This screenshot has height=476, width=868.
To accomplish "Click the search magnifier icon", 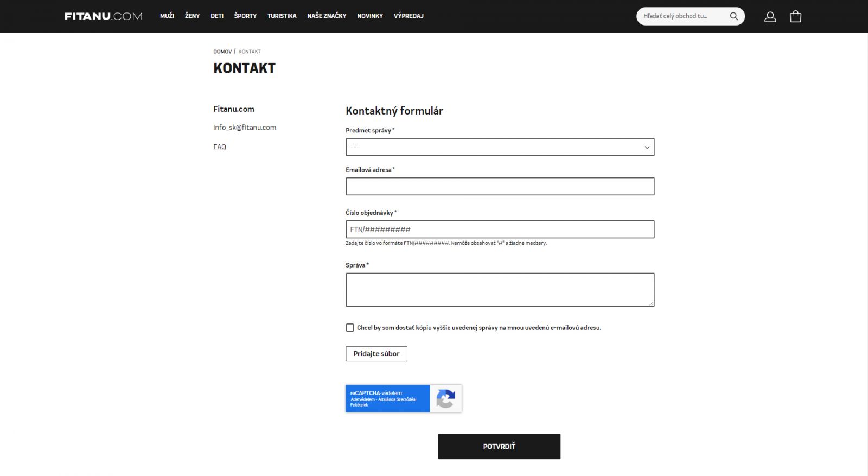I will click(x=733, y=16).
